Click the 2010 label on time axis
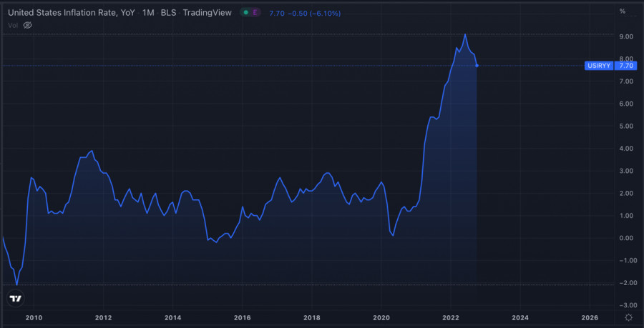This screenshot has width=644, height=328. (x=34, y=317)
